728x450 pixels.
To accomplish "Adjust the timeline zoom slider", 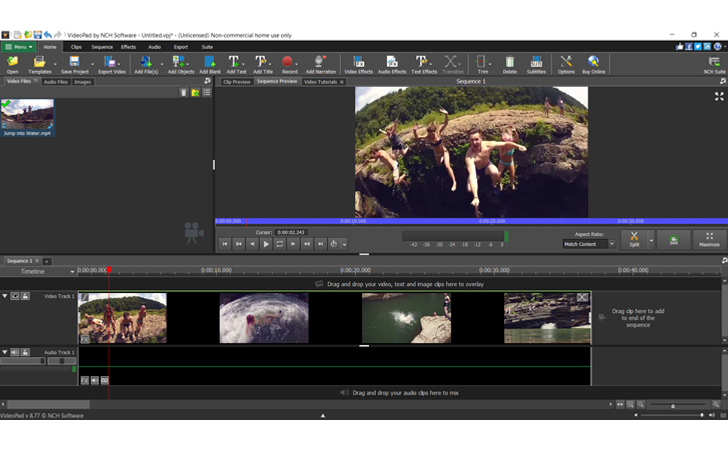I will coord(673,405).
